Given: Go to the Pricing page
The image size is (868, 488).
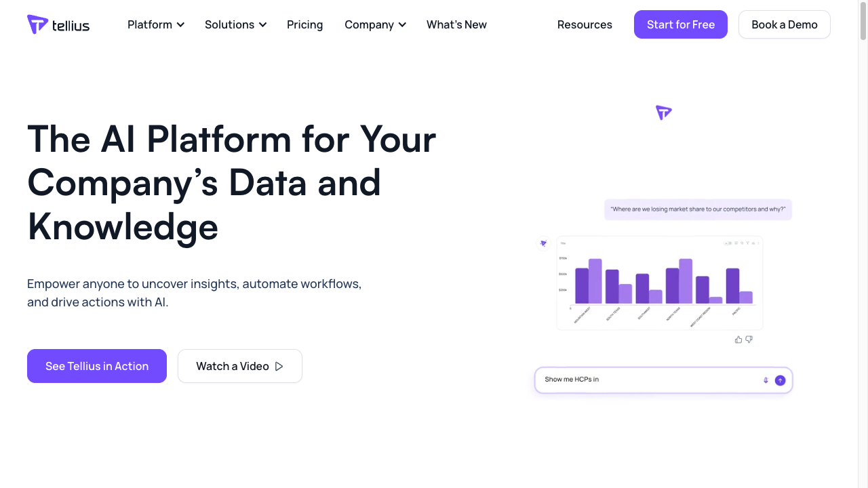Looking at the screenshot, I should pyautogui.click(x=304, y=24).
